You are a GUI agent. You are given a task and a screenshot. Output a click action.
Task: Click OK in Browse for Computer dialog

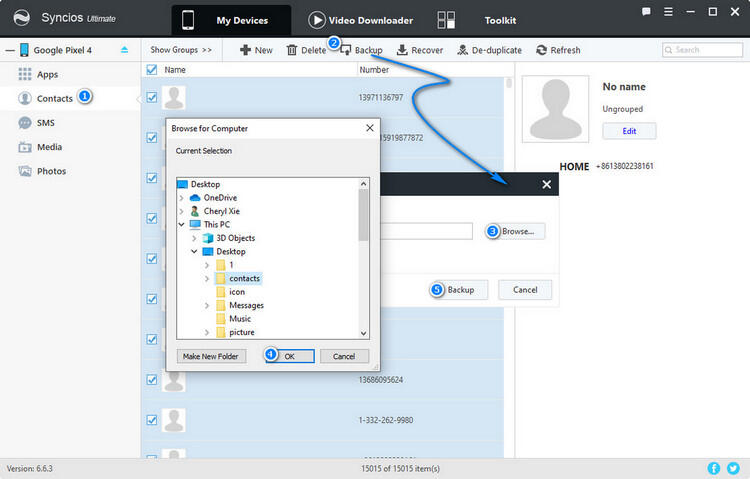289,356
